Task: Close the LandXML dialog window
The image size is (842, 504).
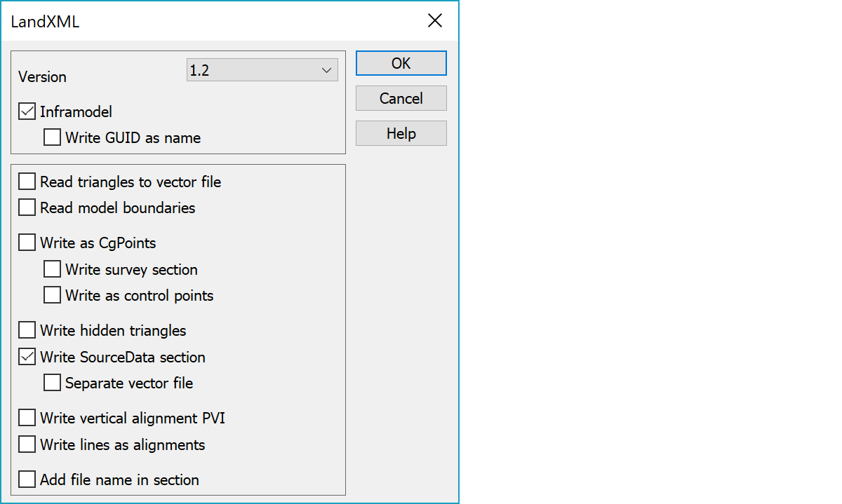Action: [435, 21]
